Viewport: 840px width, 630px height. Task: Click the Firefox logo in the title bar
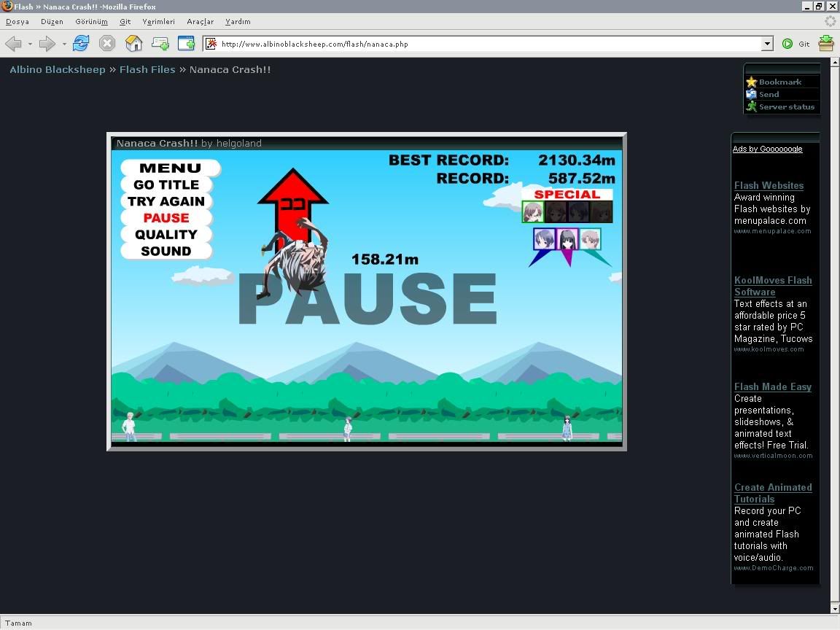click(7, 6)
